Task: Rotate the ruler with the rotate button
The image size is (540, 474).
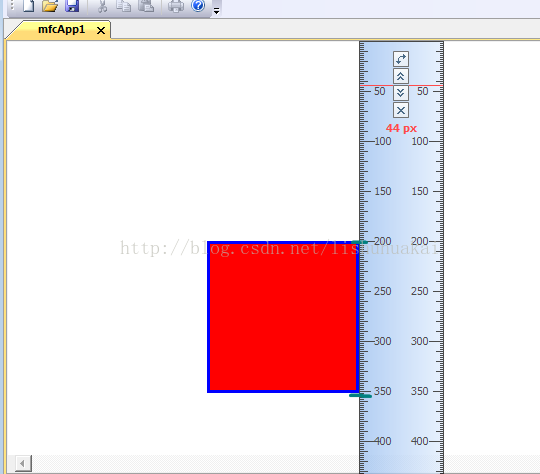Action: [401, 59]
